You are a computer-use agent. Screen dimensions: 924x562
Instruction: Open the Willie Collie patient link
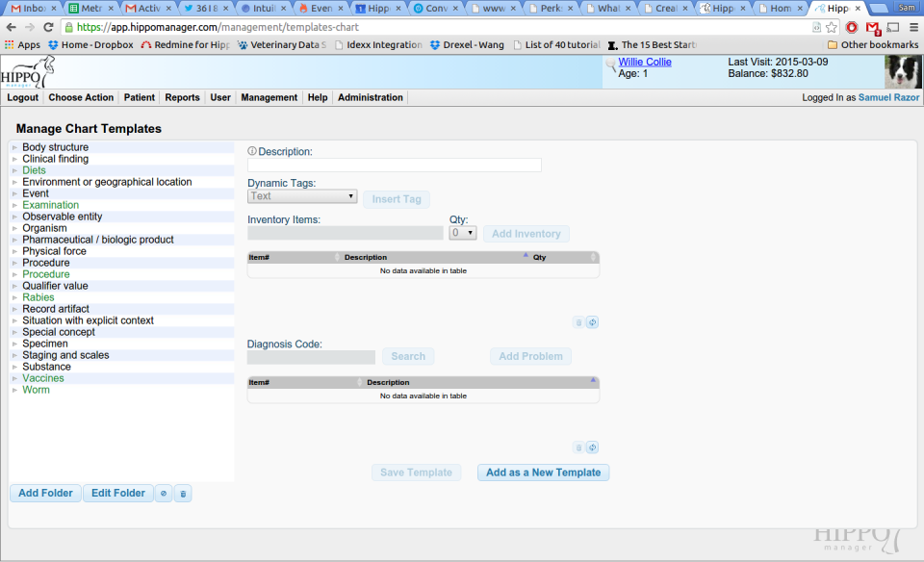tap(645, 62)
